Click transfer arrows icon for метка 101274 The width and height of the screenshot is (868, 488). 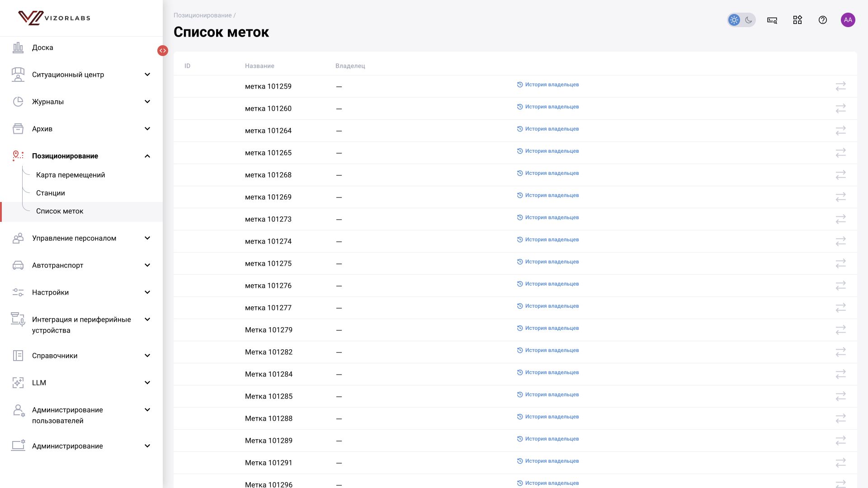click(x=841, y=241)
